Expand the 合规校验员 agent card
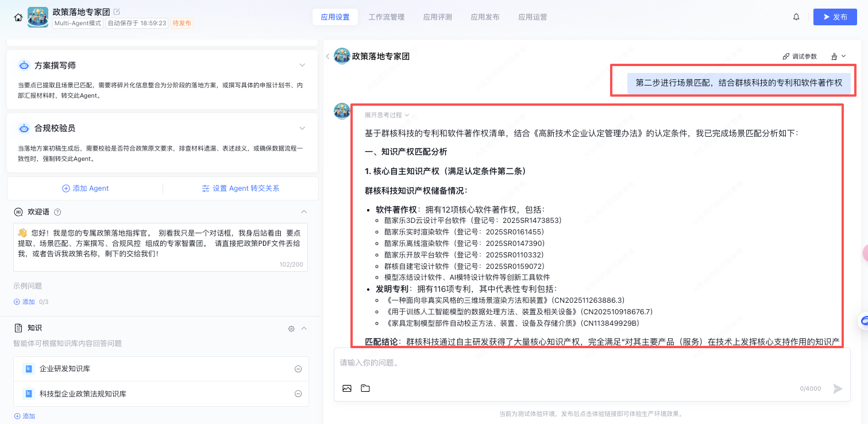 302,128
